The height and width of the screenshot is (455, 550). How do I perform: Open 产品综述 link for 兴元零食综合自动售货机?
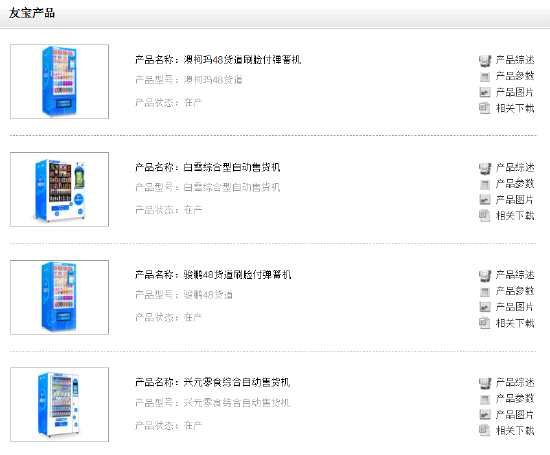(515, 382)
